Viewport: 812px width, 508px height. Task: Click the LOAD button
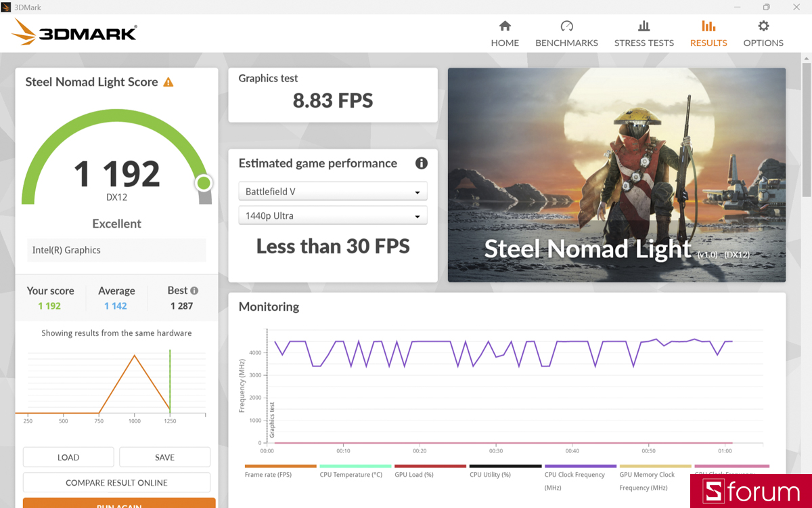click(x=68, y=457)
